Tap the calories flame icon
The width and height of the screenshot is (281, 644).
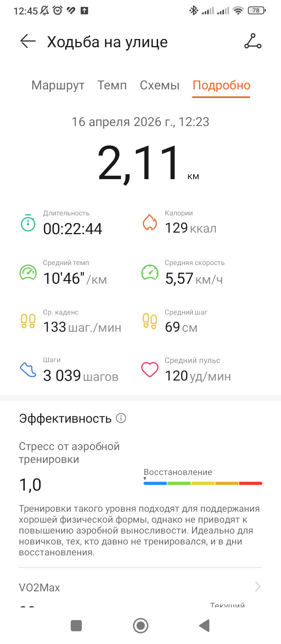149,222
